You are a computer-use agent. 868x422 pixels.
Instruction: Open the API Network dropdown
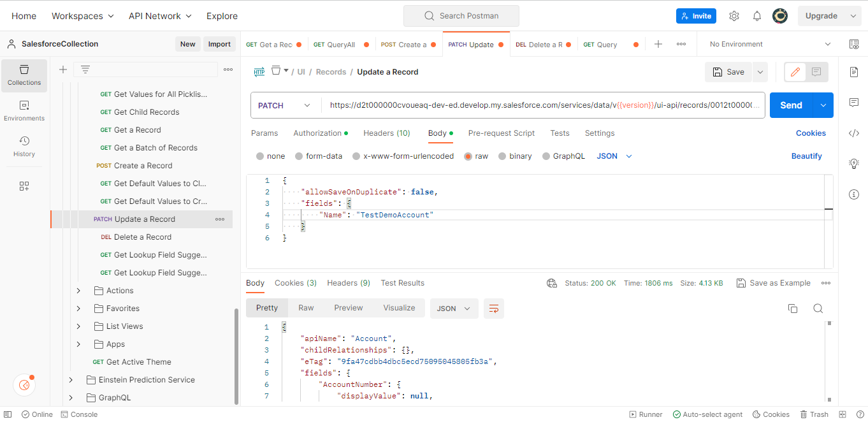click(160, 16)
